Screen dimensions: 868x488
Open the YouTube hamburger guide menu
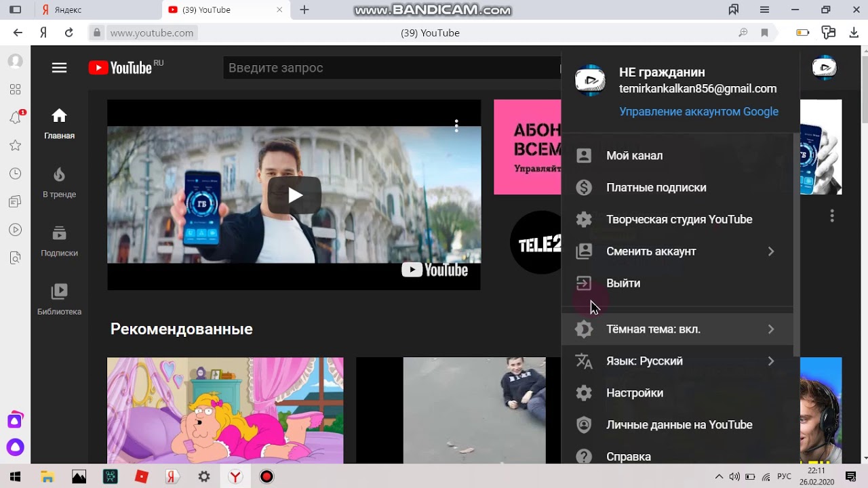[59, 68]
